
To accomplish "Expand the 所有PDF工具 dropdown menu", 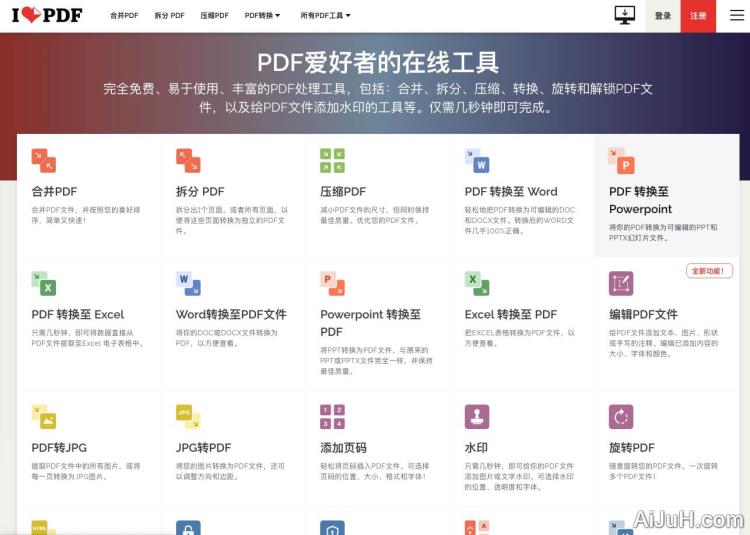I will coord(325,15).
